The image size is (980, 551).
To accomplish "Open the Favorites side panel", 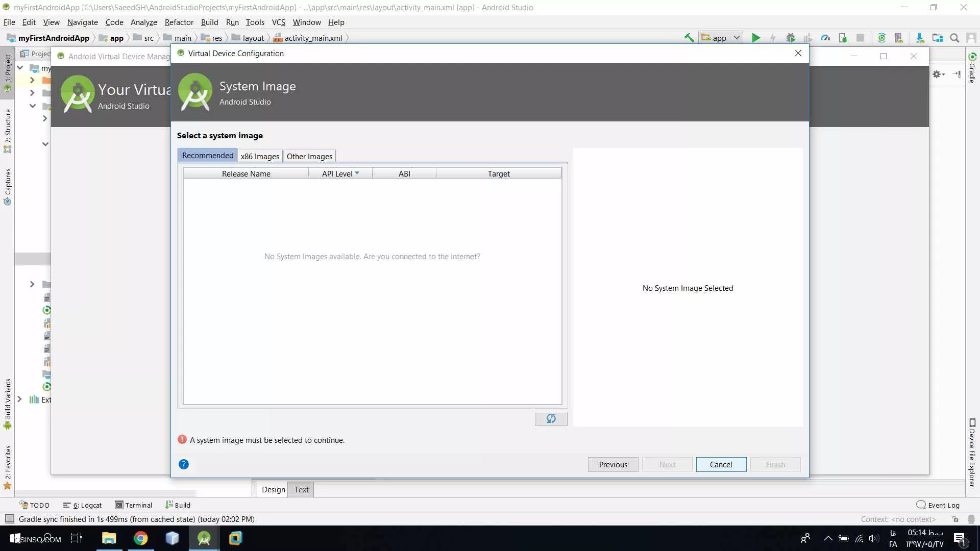I will click(8, 467).
